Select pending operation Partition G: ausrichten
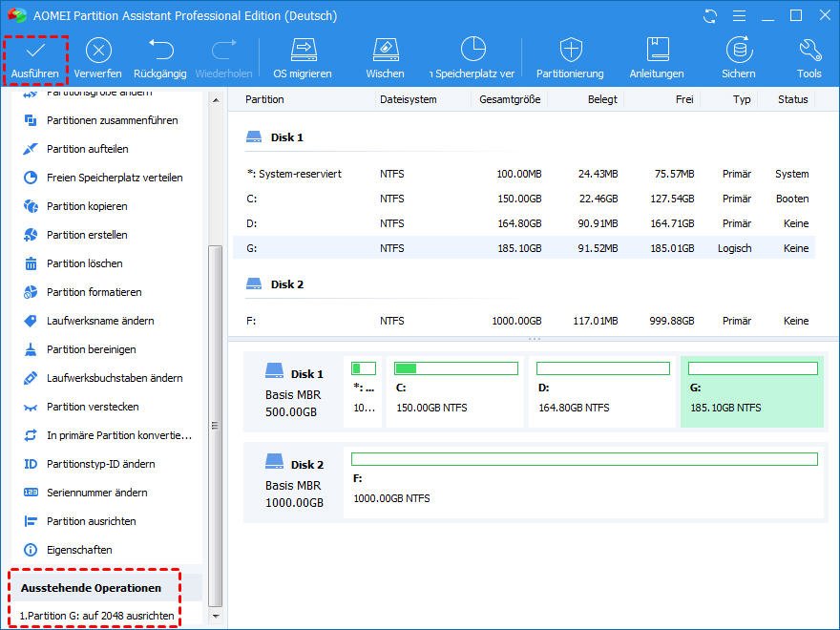 click(97, 616)
